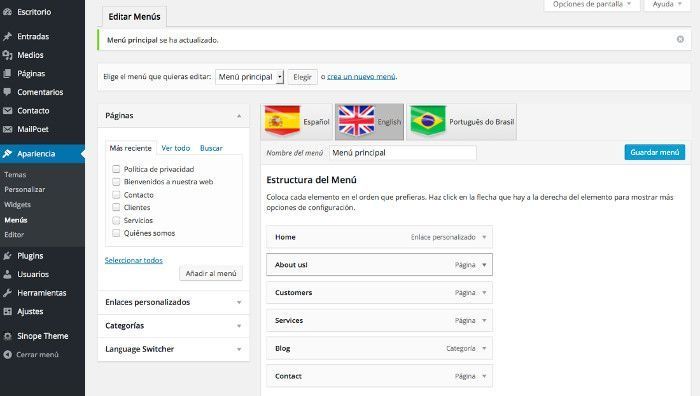Open Temas in the Apariencia submenu
Screen dimensions: 700x396
click(x=15, y=175)
